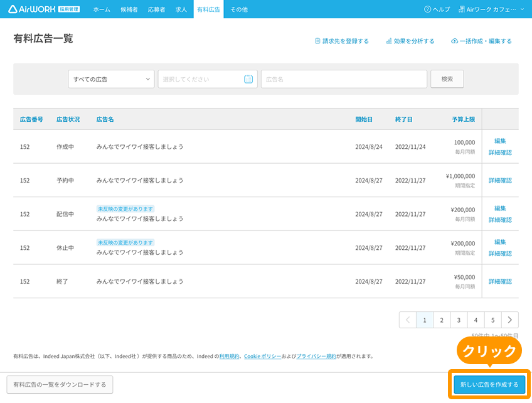532x403 pixels.
Task: Click the billing document icon beside 請求先を登録する
Action: pos(317,41)
